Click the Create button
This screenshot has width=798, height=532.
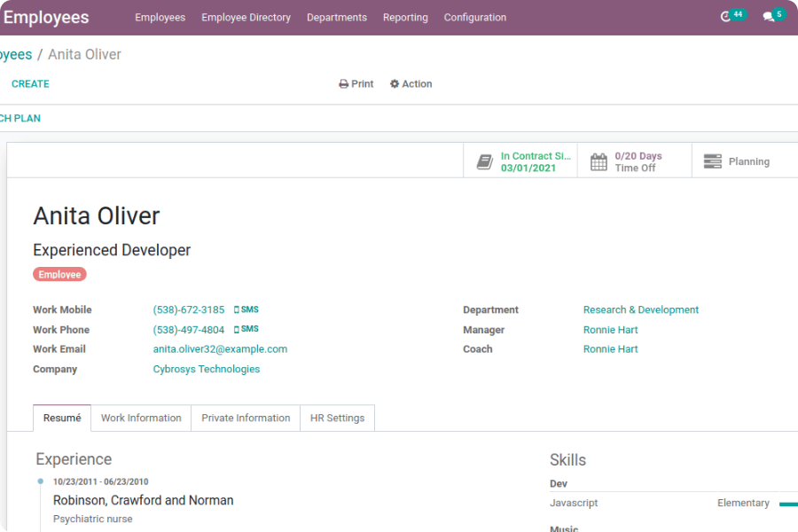click(30, 84)
